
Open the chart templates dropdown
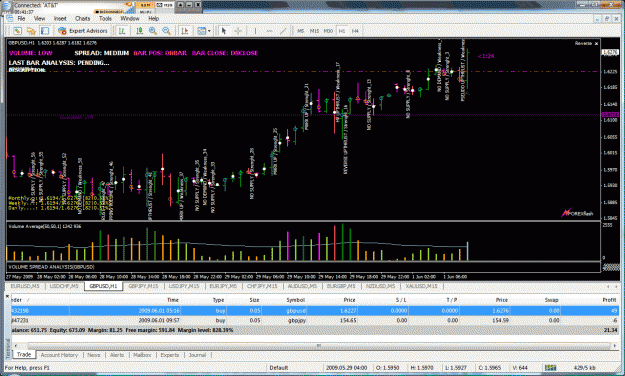(x=204, y=31)
